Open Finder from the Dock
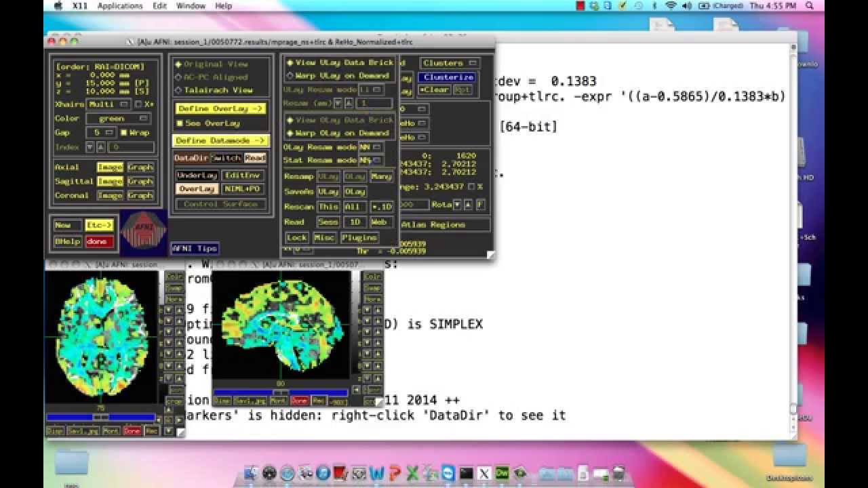The image size is (868, 488). 251,472
